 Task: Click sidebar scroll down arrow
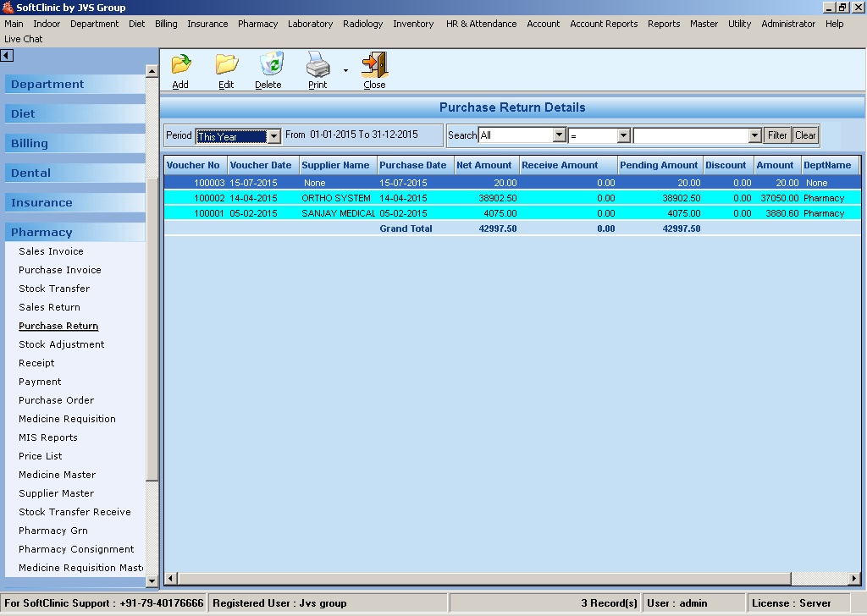click(x=152, y=581)
